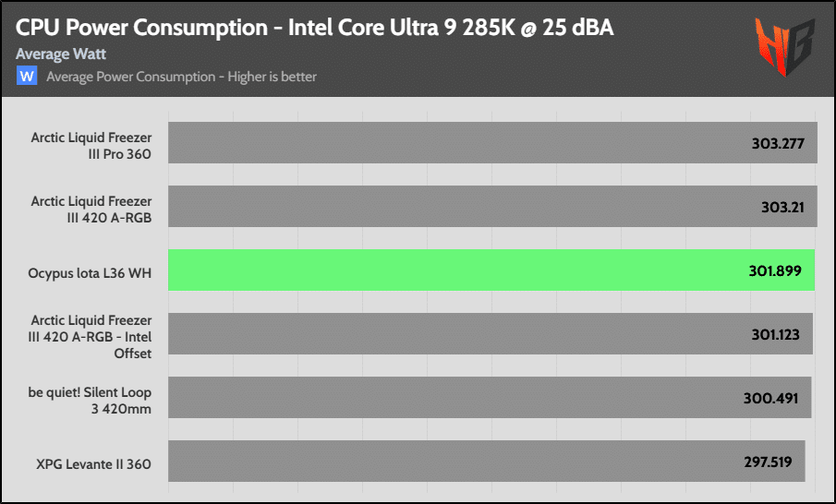
Task: Click the Arctic Liquid Freezer III Pro 360 label
Action: [x=91, y=146]
